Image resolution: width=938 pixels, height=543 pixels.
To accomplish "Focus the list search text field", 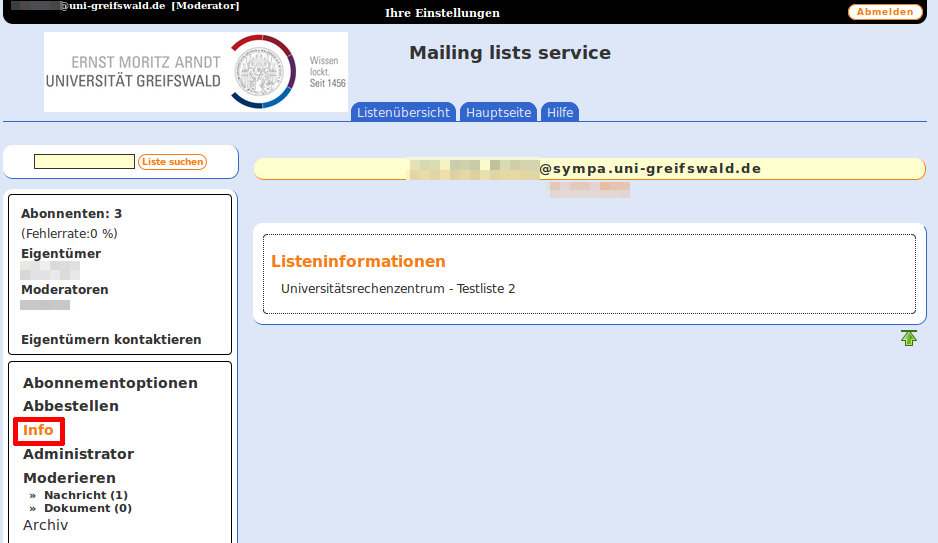I will coord(84,162).
